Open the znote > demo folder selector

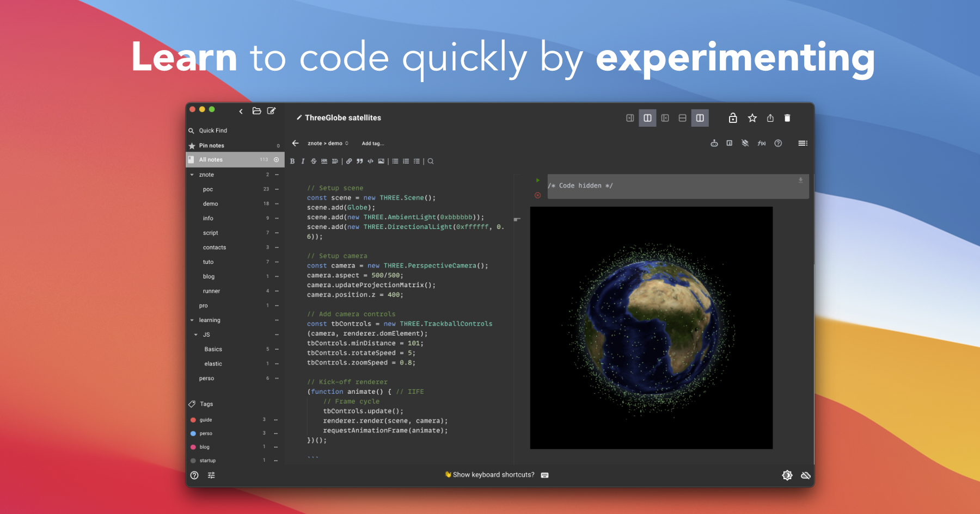328,144
